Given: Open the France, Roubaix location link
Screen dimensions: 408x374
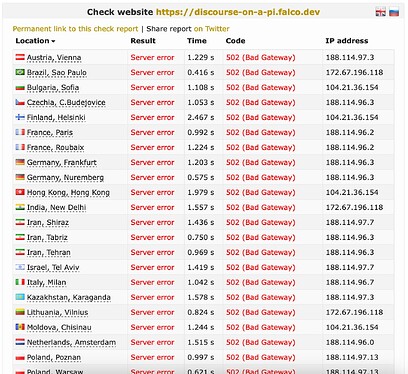Looking at the screenshot, I should click(x=55, y=148).
